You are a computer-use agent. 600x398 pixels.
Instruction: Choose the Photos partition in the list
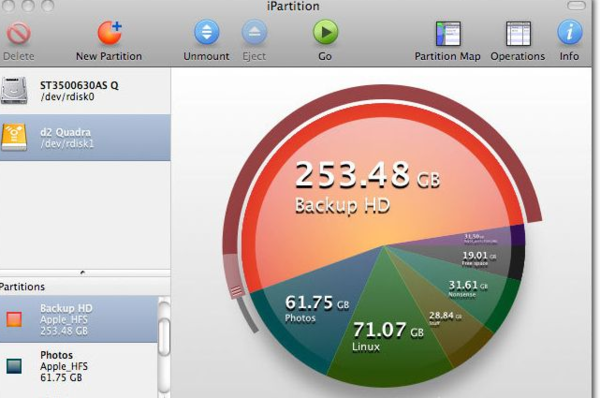tap(78, 366)
